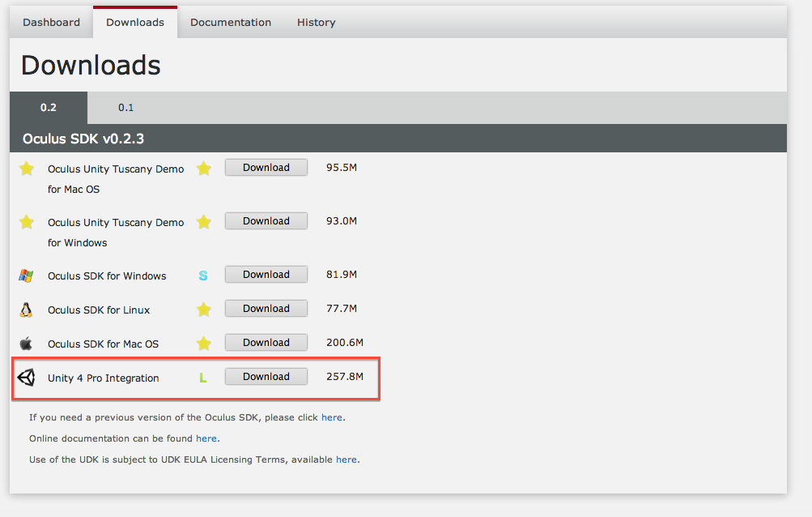Open the History tab
The image size is (812, 517).
(x=316, y=23)
